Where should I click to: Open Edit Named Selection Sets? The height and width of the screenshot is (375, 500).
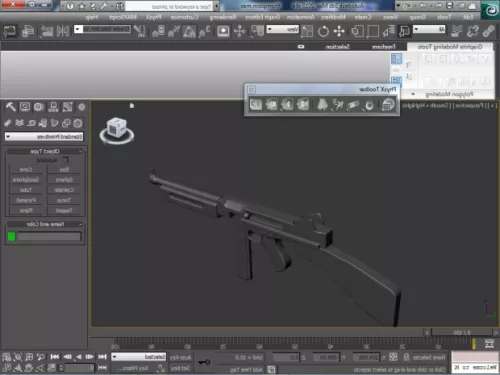tap(140, 31)
